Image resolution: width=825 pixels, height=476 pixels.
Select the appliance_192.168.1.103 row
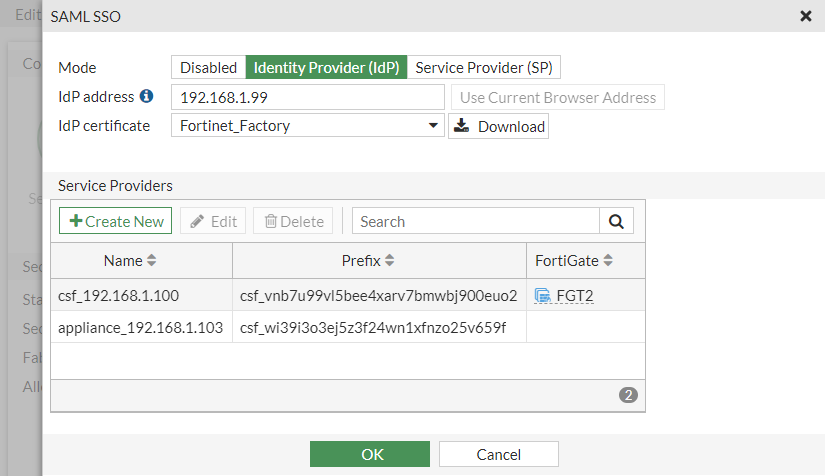pos(141,328)
